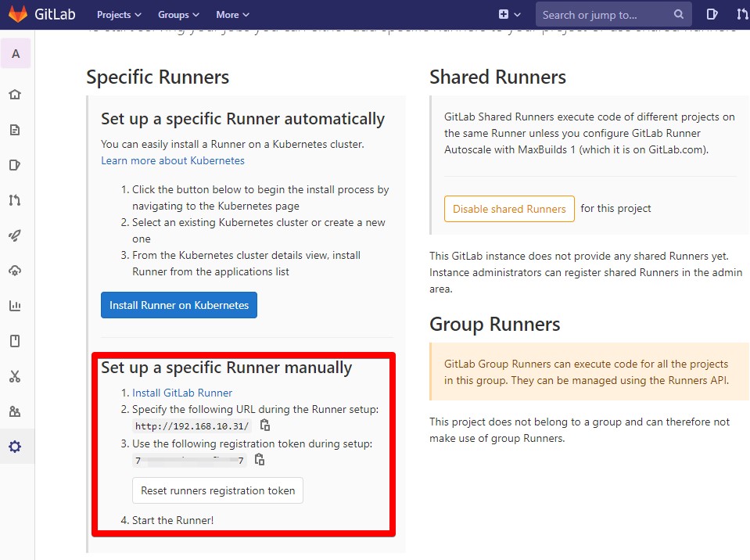Open Merge requests icon in top navbar

742,14
